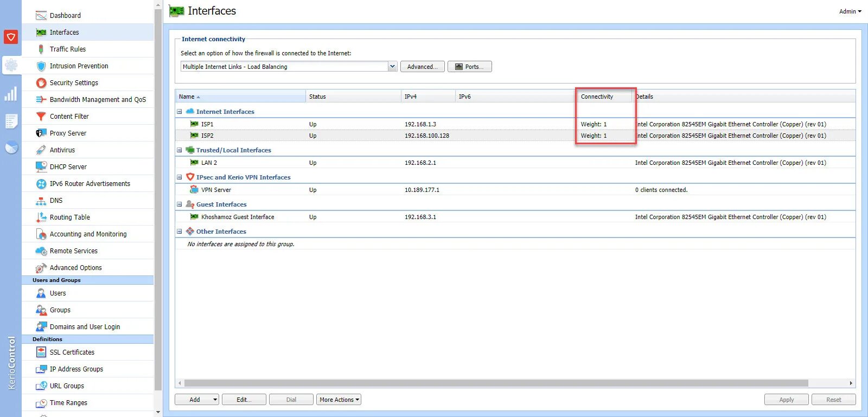Click the Advanced Options gear icon
This screenshot has width=868, height=417.
(41, 268)
